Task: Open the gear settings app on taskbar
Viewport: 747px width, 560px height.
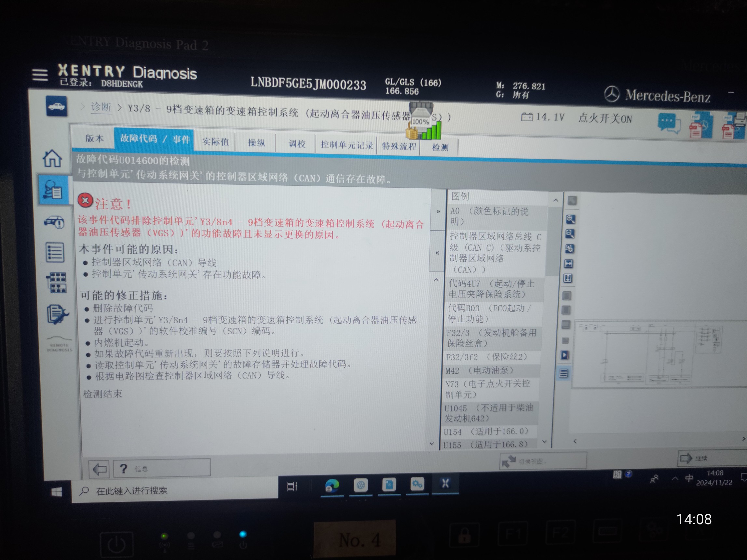Action: tap(417, 484)
